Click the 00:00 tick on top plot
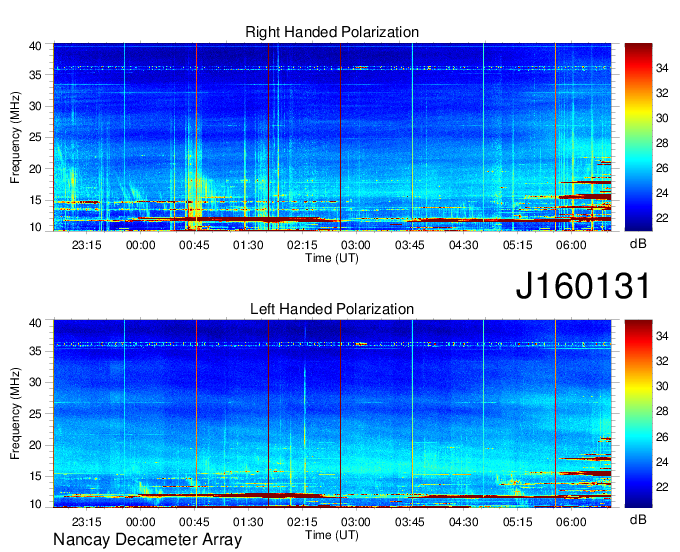680x552 pixels. tap(141, 245)
